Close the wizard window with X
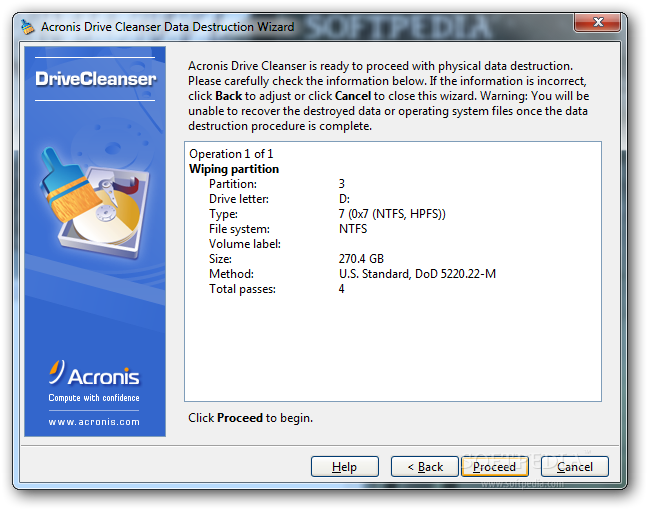Viewport: 648px width, 510px height. click(x=598, y=22)
